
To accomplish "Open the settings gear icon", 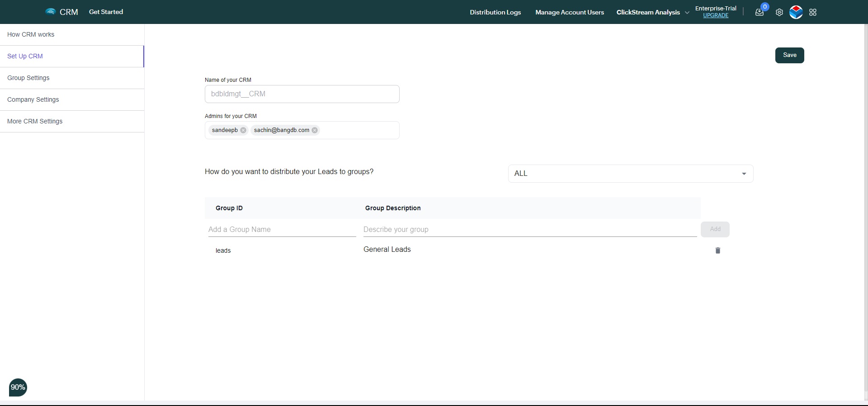I will pos(779,12).
